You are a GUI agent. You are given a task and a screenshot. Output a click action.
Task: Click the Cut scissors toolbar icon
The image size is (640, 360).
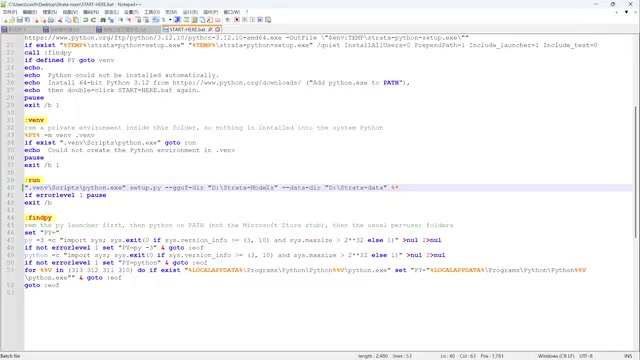60,20
